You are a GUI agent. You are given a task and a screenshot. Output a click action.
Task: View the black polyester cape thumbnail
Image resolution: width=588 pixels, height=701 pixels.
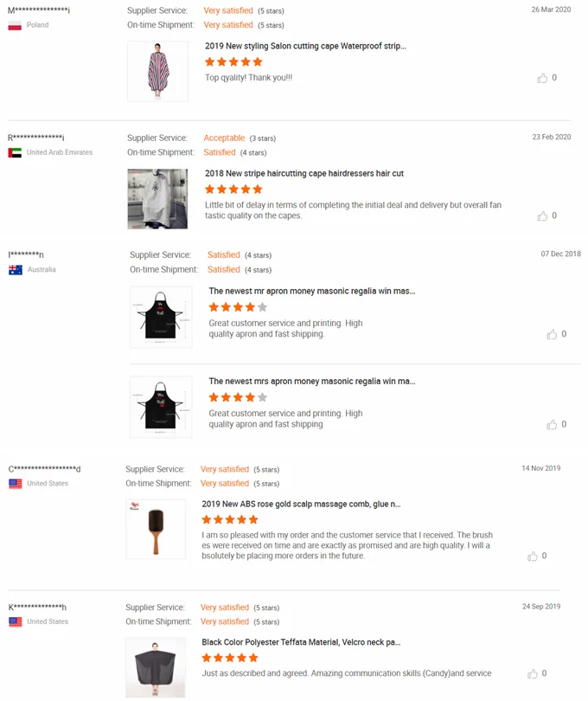pos(156,667)
